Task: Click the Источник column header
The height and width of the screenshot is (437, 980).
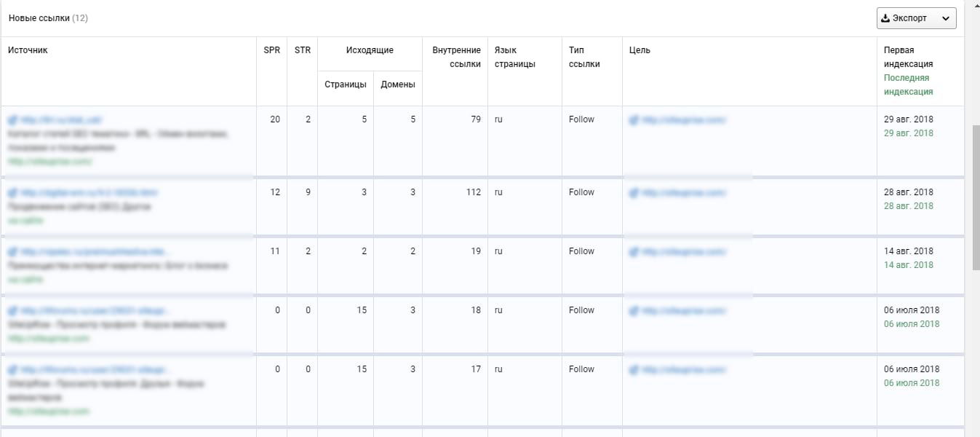Action: [28, 50]
